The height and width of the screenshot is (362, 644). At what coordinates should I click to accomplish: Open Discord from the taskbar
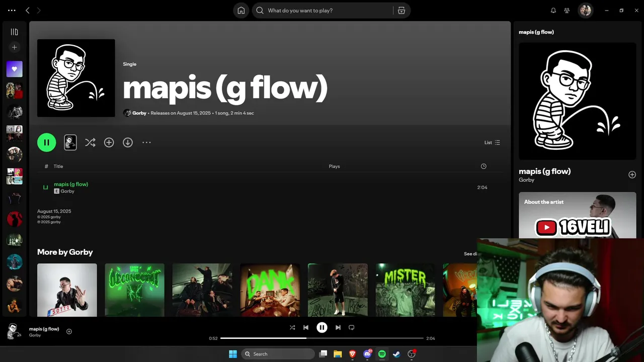point(367,354)
